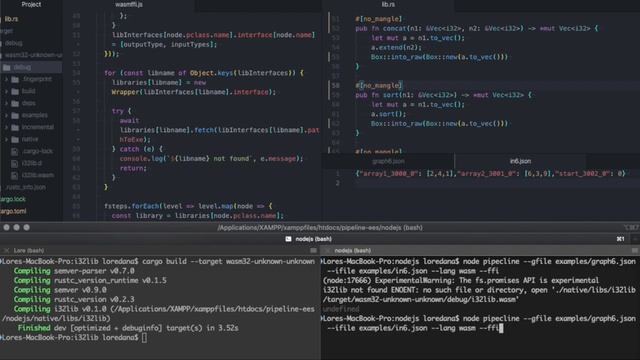The height and width of the screenshot is (360, 640).
Task: Open Cargo.lock in project tree
Action: click(13, 199)
